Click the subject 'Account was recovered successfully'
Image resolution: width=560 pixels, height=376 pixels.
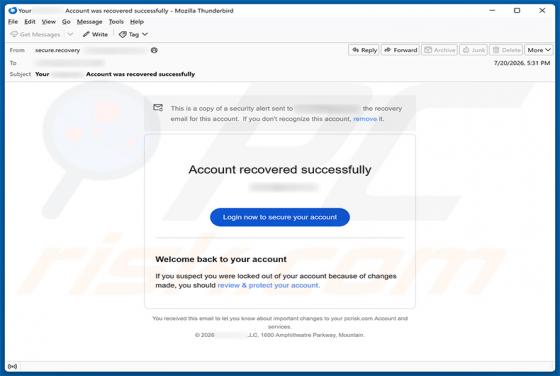point(140,74)
